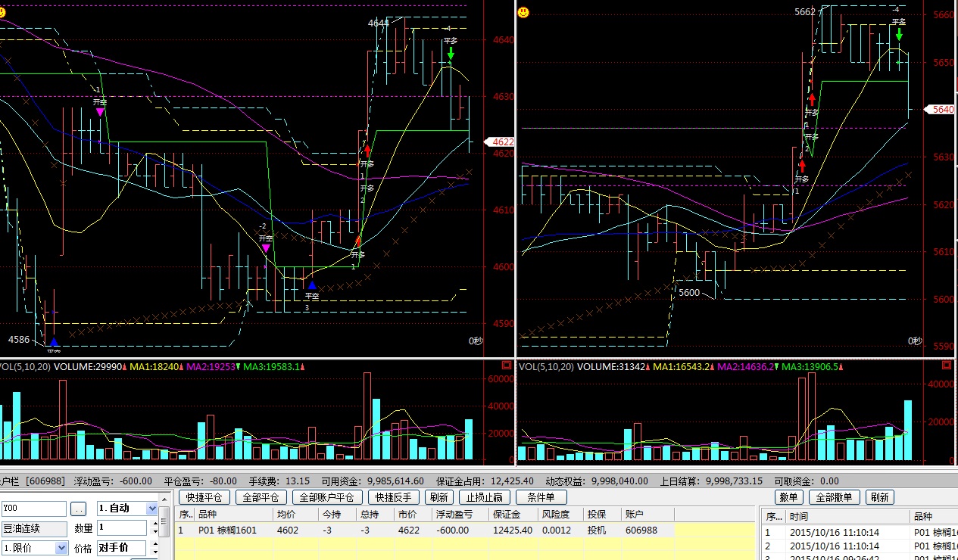This screenshot has height=560, width=958.
Task: Click the smiley face icon on left chart
Action: (3, 13)
